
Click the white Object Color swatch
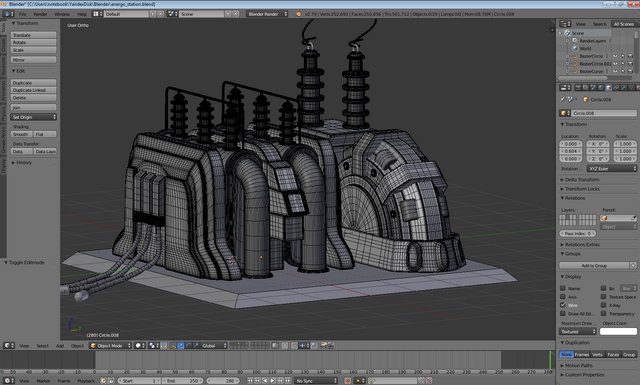coord(618,332)
